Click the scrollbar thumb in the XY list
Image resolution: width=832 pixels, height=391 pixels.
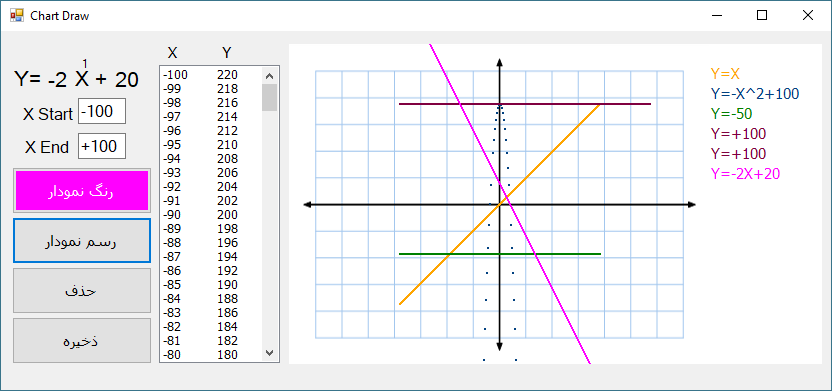click(x=270, y=97)
